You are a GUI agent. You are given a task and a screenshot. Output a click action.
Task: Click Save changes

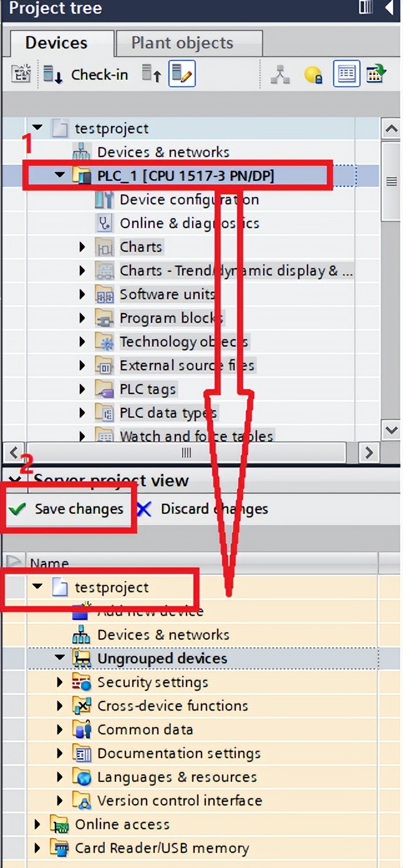[67, 509]
